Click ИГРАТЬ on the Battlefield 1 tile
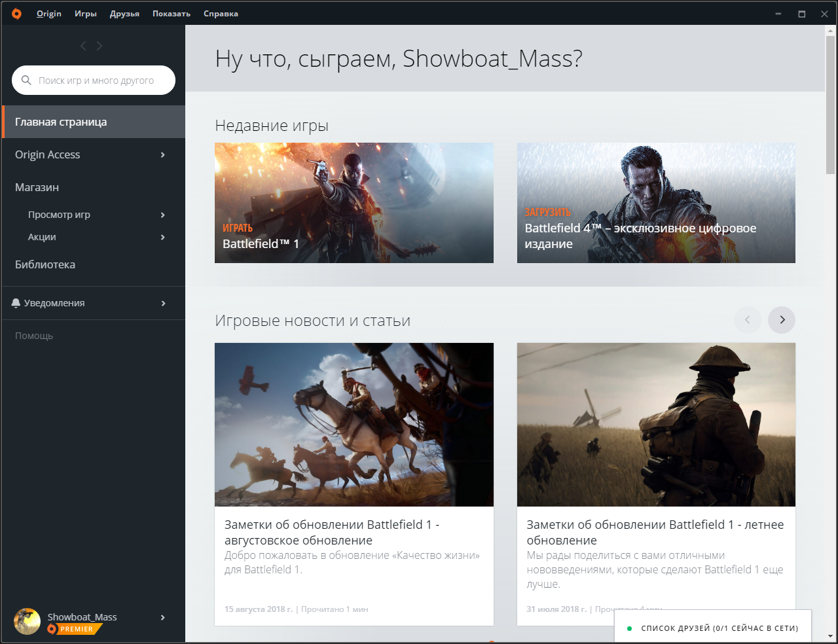 (x=238, y=228)
